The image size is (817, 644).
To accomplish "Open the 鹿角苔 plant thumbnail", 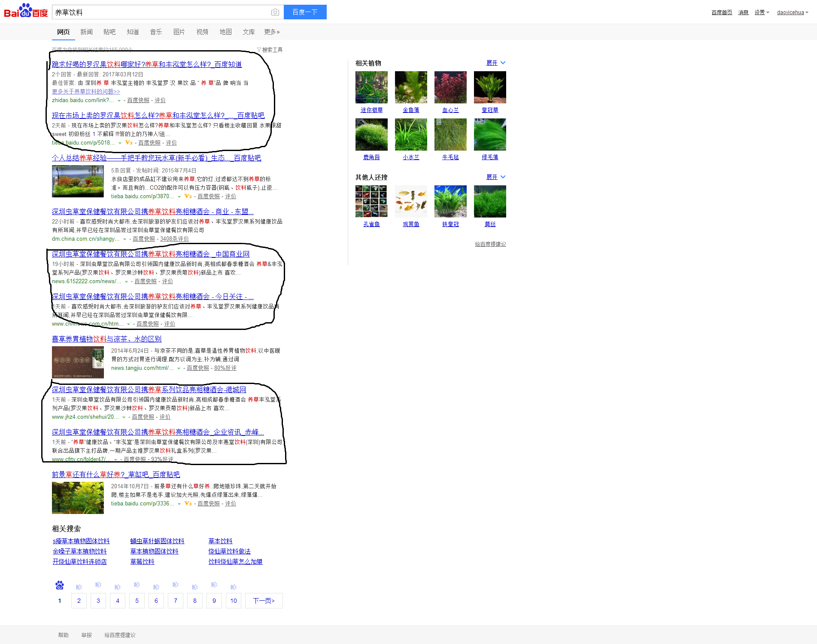I will pos(371,134).
